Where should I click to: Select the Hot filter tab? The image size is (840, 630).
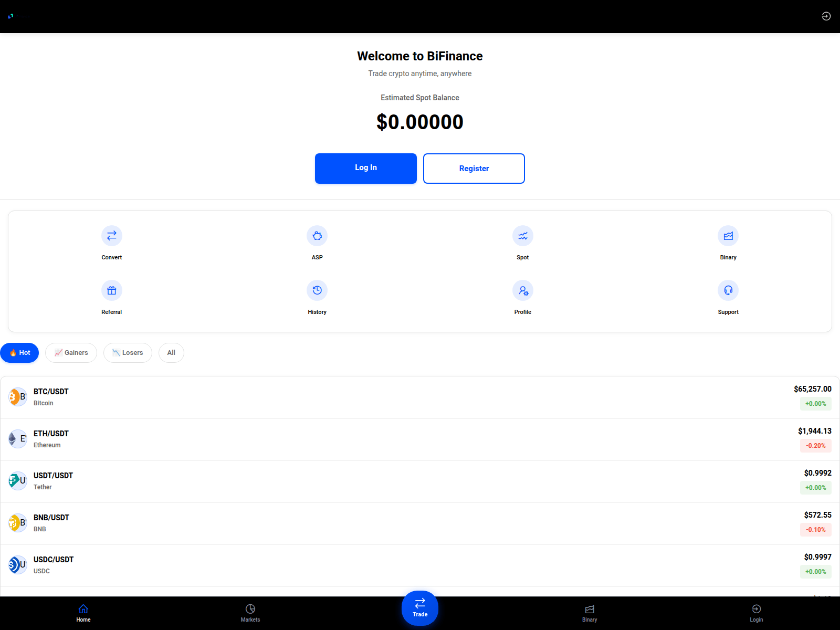(x=19, y=353)
